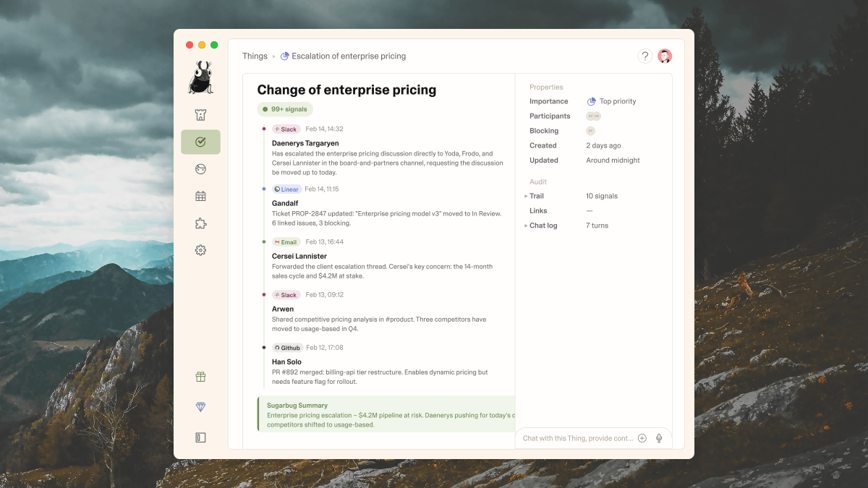
Task: Click the Han Solo signal name
Action: click(x=287, y=361)
